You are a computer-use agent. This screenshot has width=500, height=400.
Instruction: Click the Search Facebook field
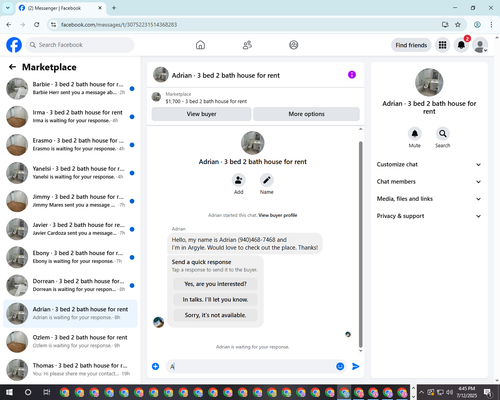point(80,45)
